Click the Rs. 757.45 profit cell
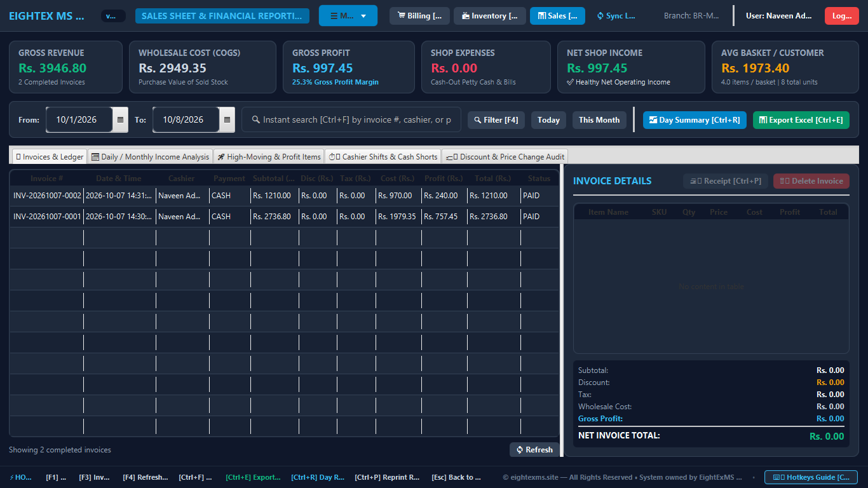The height and width of the screenshot is (488, 868). click(444, 217)
